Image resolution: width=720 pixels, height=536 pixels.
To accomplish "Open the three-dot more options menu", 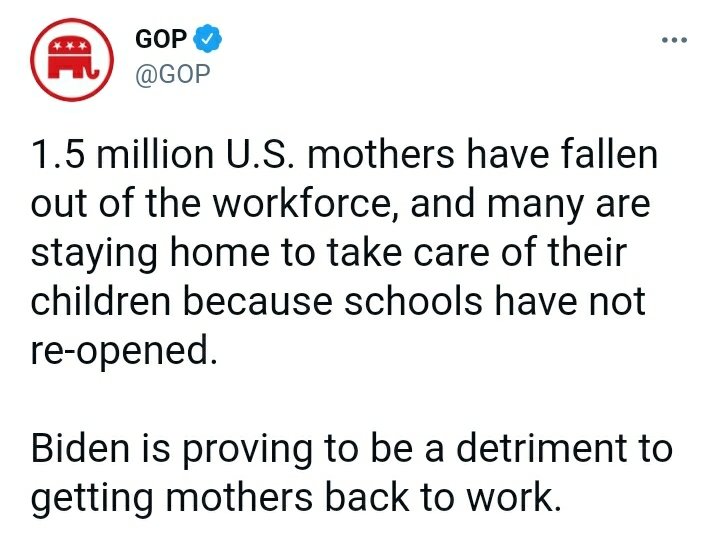I will tap(674, 40).
